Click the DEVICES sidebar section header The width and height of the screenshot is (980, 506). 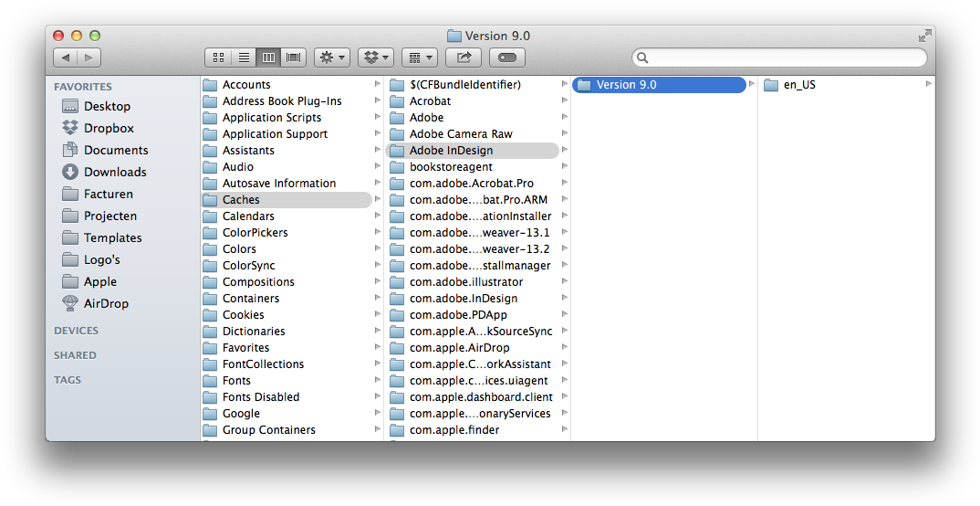point(76,331)
